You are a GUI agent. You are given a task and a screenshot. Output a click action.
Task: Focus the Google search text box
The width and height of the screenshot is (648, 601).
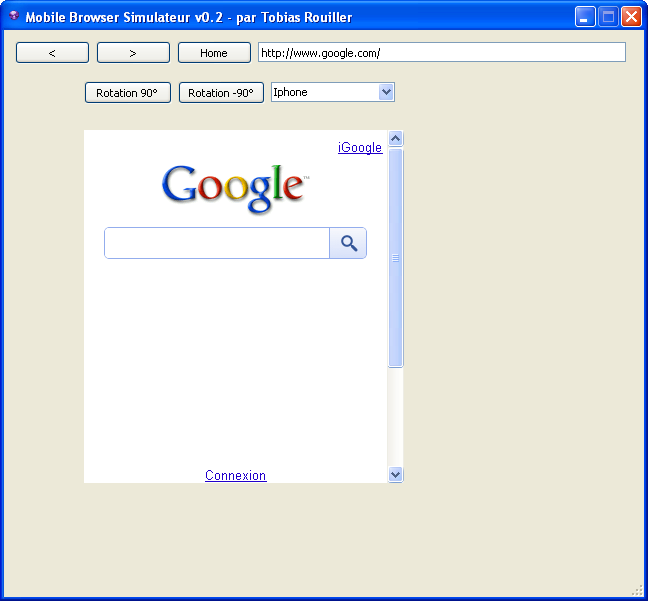[x=217, y=243]
